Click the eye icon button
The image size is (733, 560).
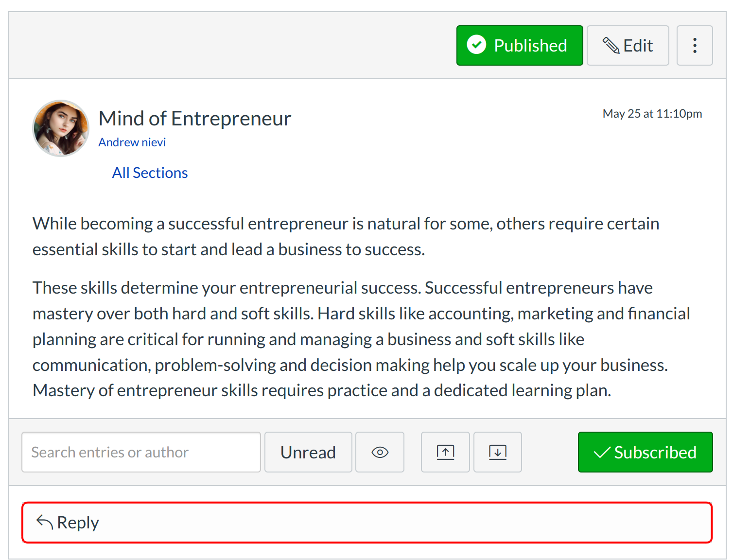(x=380, y=452)
